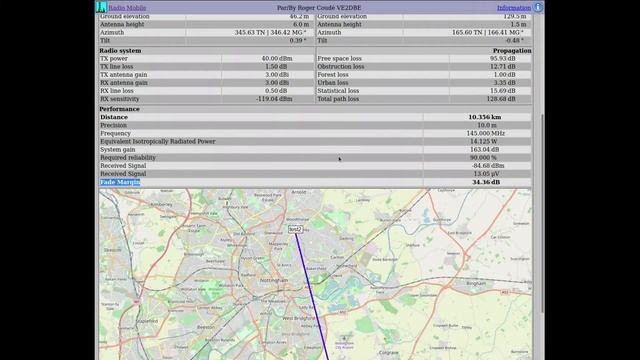Click the Frequency label
The height and width of the screenshot is (360, 640).
[116, 133]
